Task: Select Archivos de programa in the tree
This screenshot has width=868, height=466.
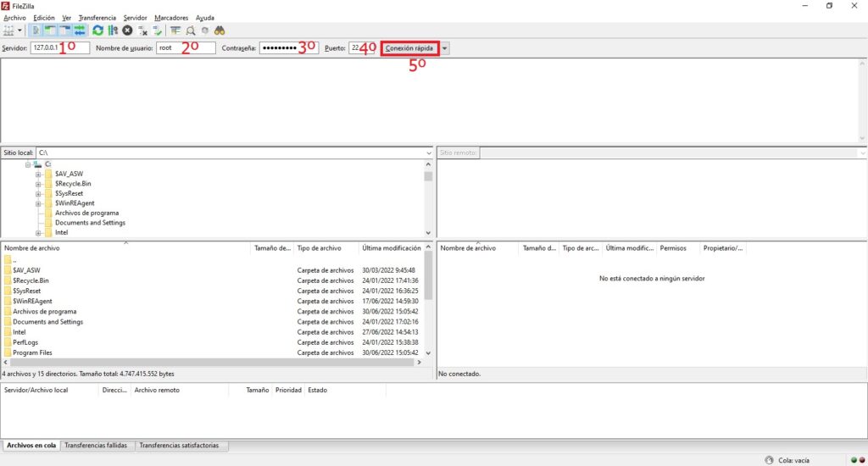Action: click(87, 213)
